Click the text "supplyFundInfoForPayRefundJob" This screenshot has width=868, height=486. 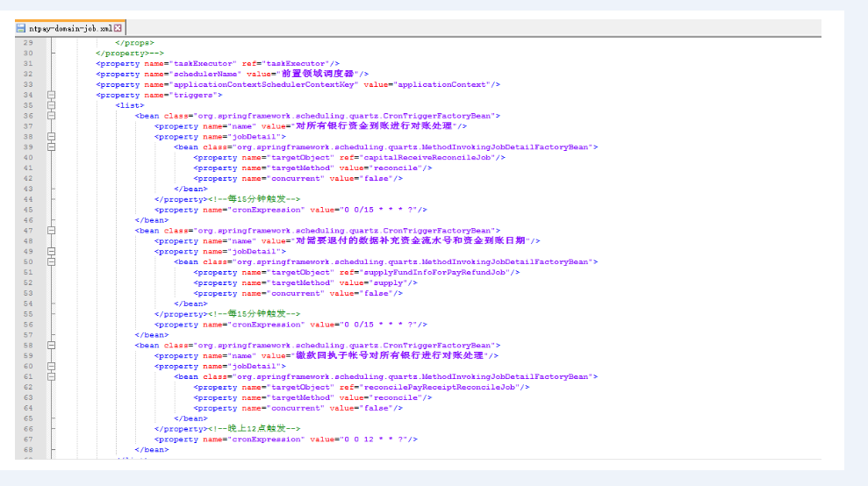click(x=434, y=272)
